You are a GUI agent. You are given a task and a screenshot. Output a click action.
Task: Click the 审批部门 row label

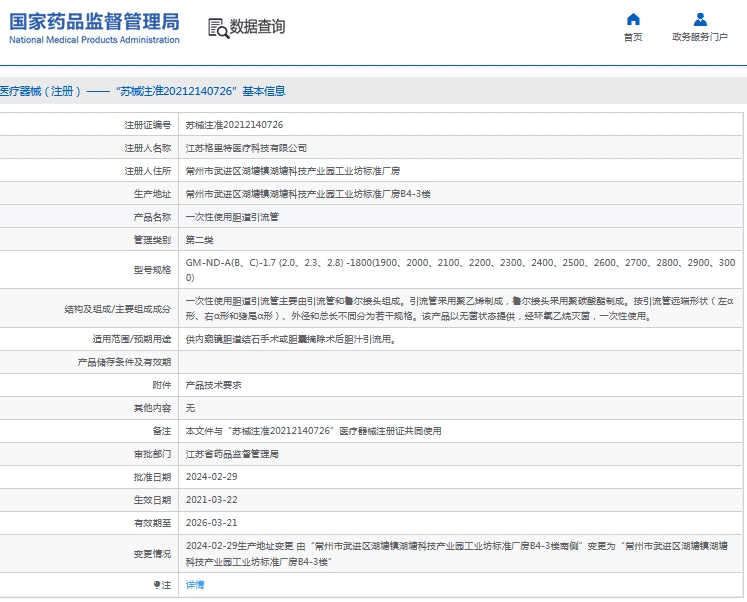pyautogui.click(x=152, y=454)
